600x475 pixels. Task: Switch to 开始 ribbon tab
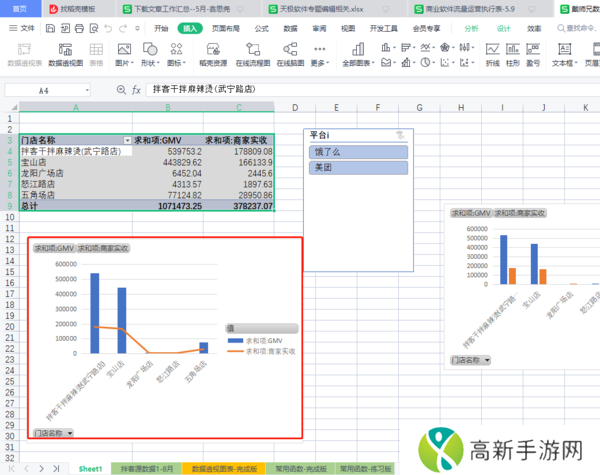pos(161,28)
